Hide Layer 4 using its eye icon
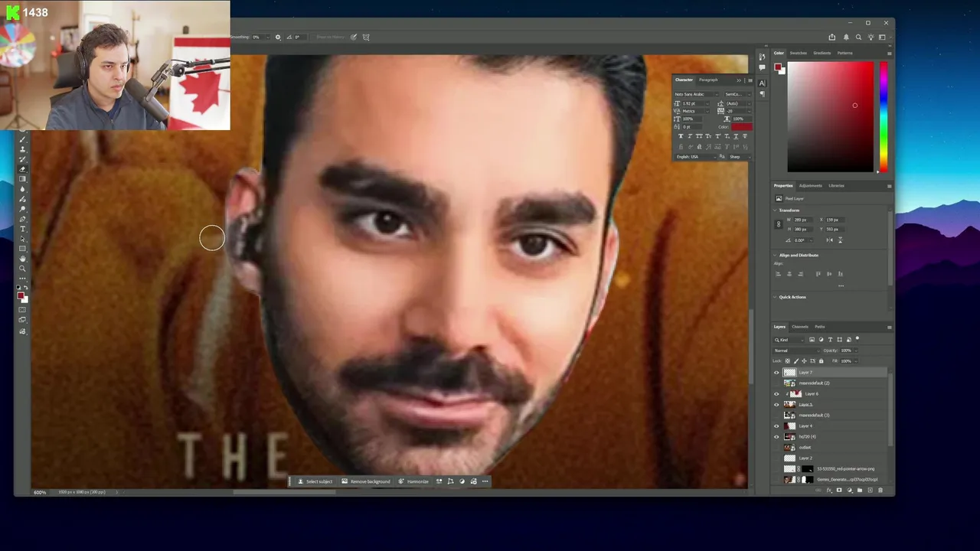980x551 pixels. [776, 426]
